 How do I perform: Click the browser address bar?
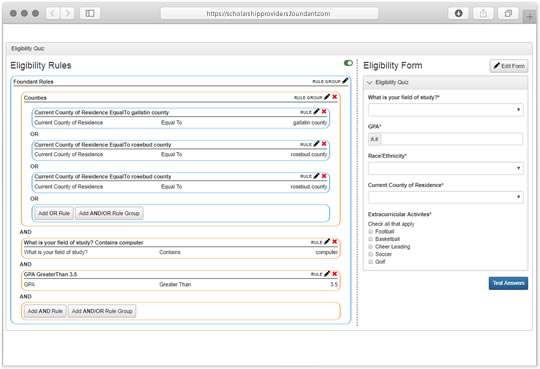[269, 13]
